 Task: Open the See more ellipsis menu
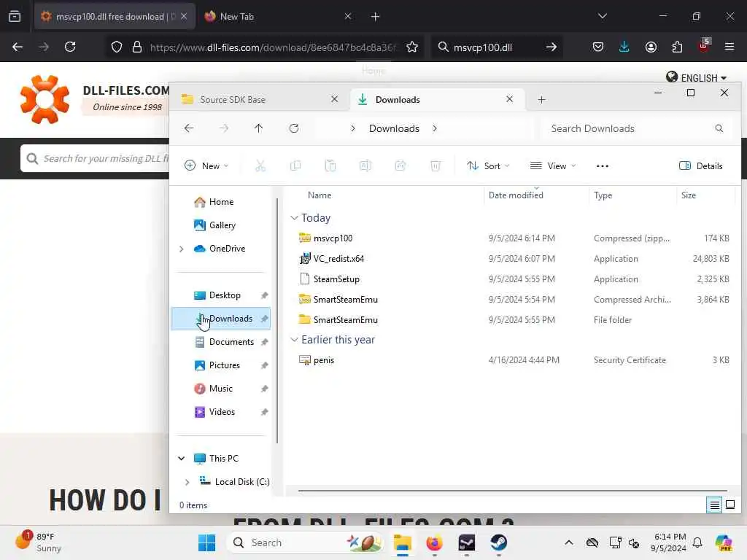[602, 166]
